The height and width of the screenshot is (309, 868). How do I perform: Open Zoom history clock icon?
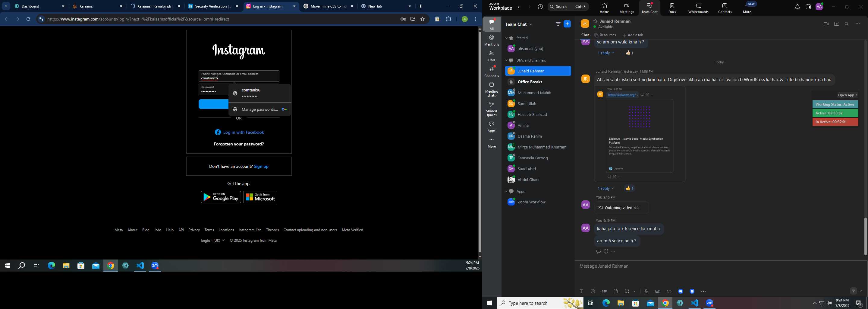pyautogui.click(x=540, y=7)
